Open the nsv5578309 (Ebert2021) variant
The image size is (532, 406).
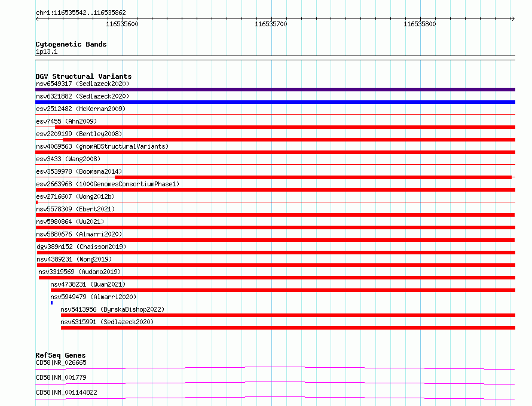pyautogui.click(x=75, y=209)
